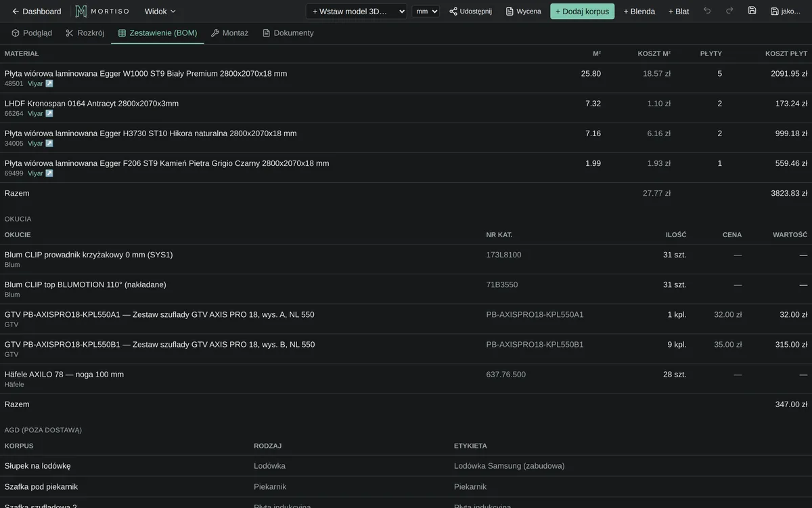This screenshot has height=508, width=812.
Task: Click the 25.80 square meters value
Action: pos(591,73)
